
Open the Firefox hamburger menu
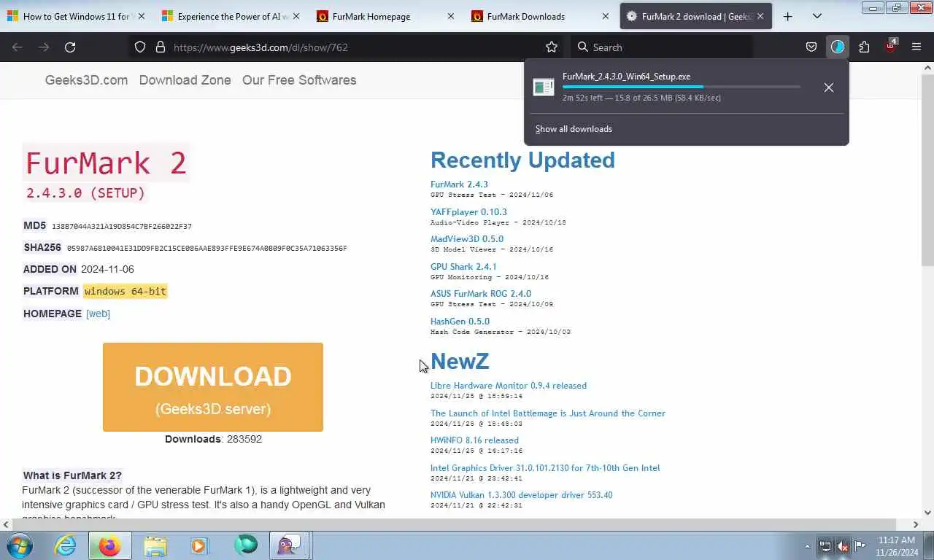pyautogui.click(x=916, y=47)
